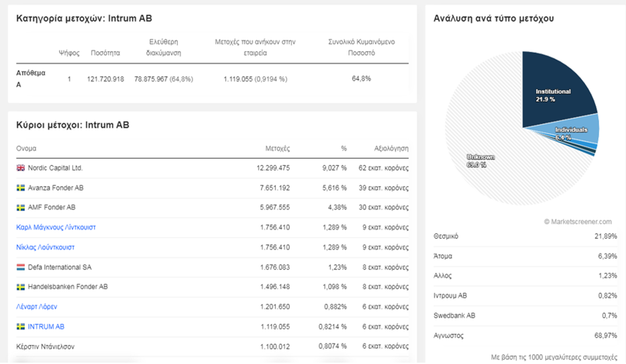Select the Nordic Capital Ltd. shareholder name
Viewport: 626px width, 364px height.
(55, 168)
